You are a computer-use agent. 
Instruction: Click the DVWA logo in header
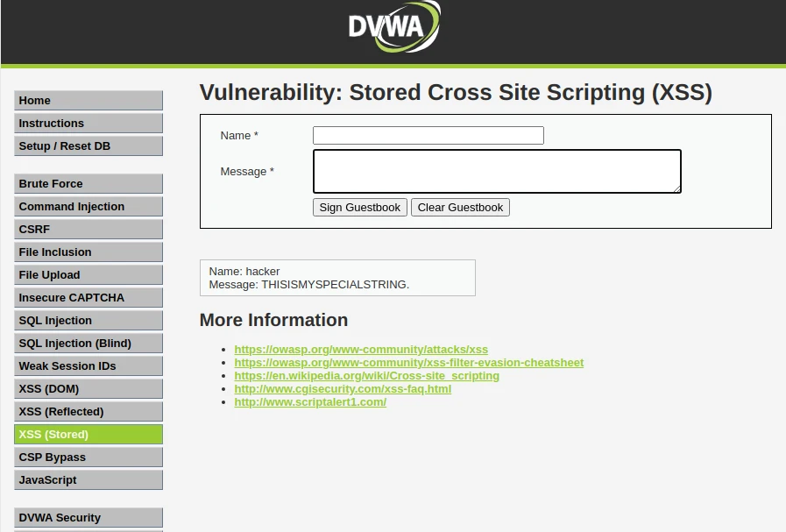tap(393, 27)
